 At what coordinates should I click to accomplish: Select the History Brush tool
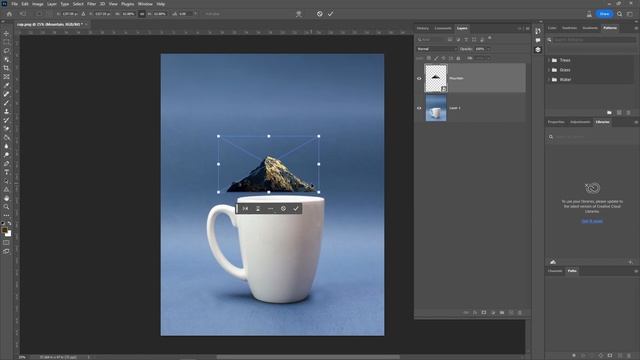coord(6,120)
